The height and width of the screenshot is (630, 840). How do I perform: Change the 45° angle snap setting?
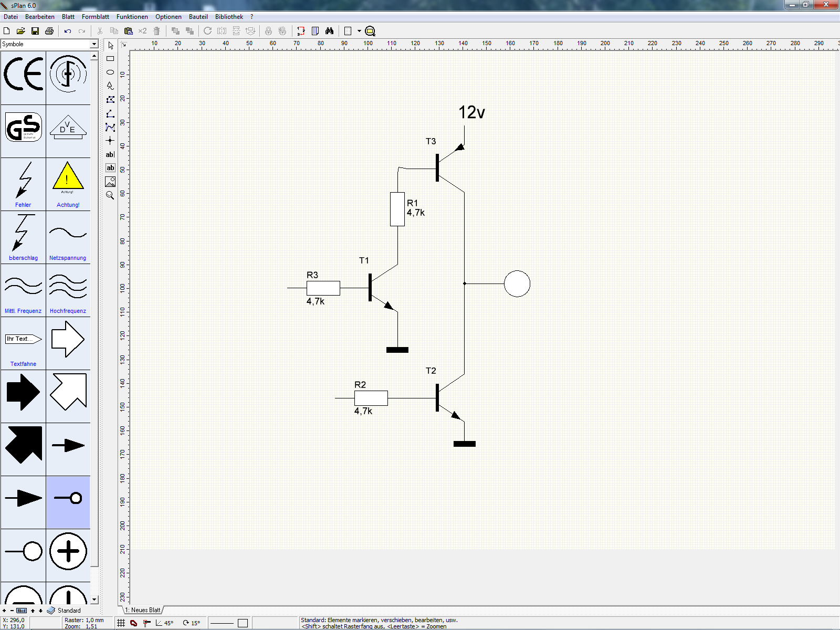pyautogui.click(x=164, y=623)
